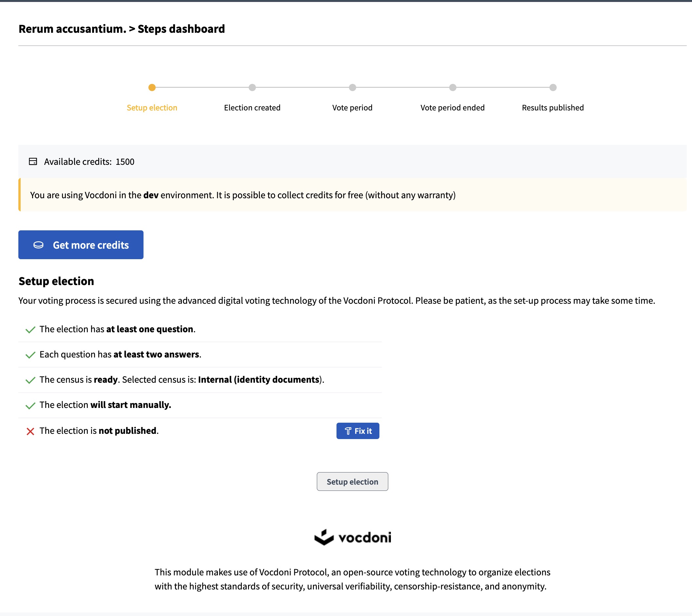Click the Election created step dot
The image size is (692, 616).
click(252, 87)
